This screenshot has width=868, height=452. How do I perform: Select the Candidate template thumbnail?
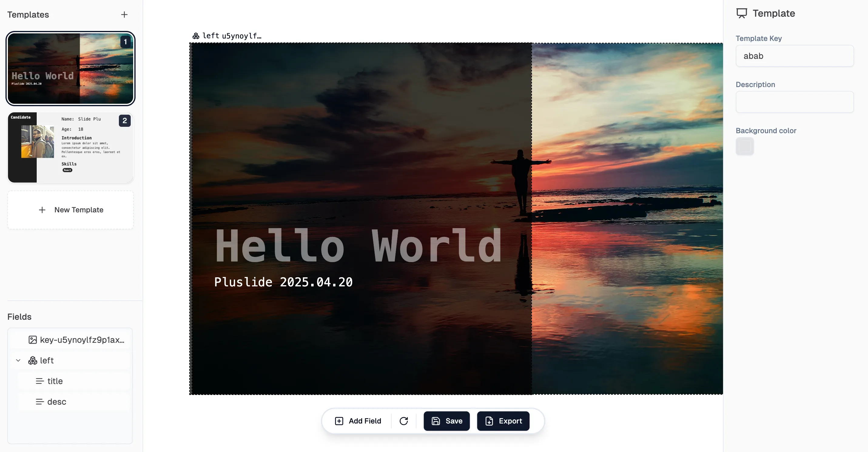[70, 147]
